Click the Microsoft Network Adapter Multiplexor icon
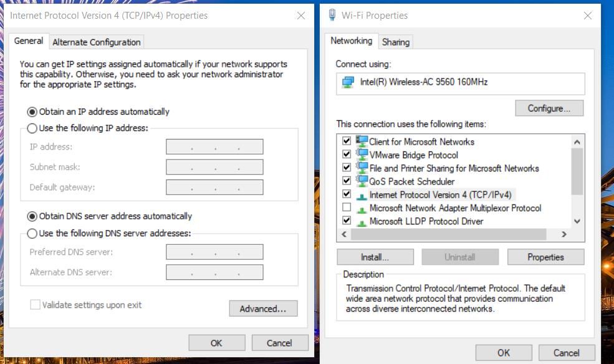Screen dimensions: 614x364 362,209
